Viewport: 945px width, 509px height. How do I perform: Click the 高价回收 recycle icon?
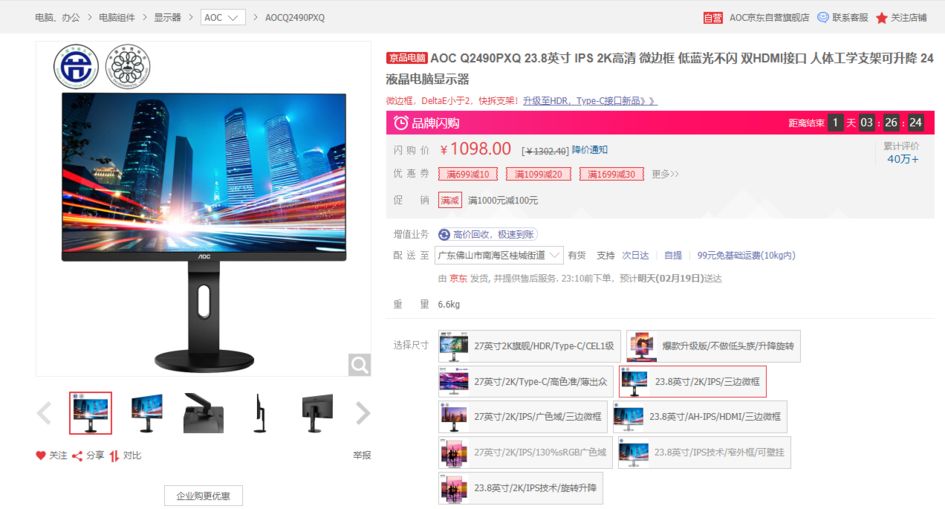(x=444, y=234)
